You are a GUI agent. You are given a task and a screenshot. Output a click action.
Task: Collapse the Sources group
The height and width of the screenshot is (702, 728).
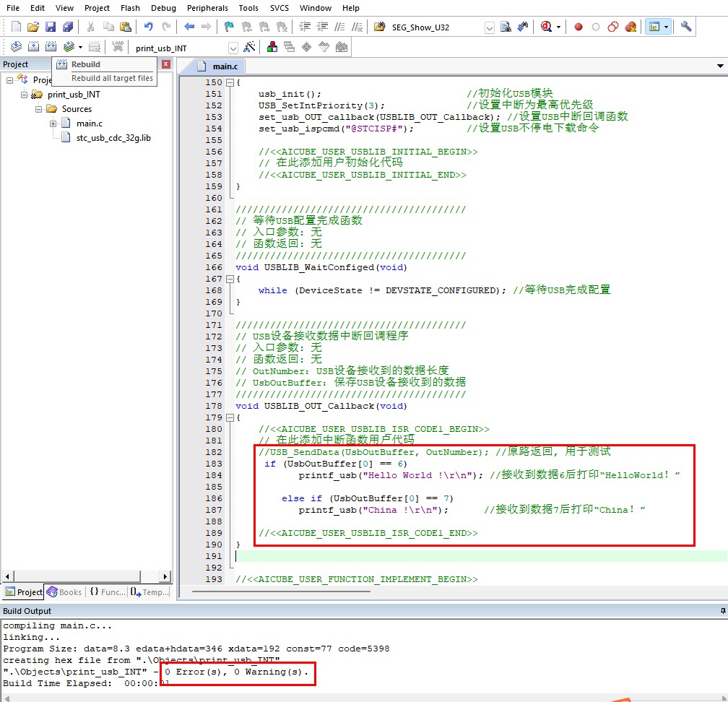point(38,109)
